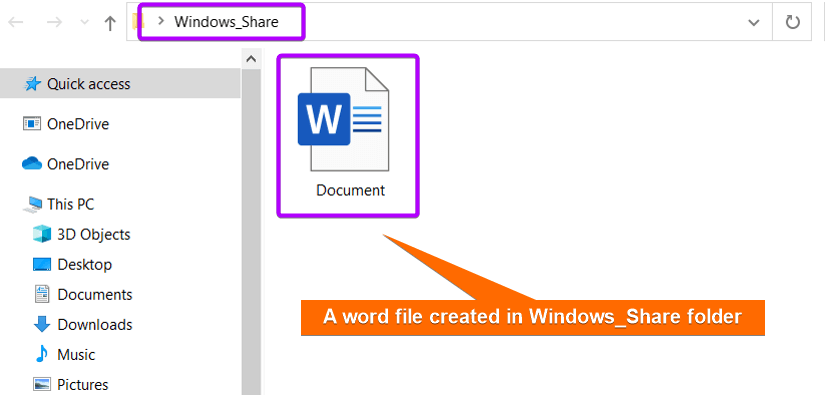Click the Desktop folder icon

pos(42,264)
